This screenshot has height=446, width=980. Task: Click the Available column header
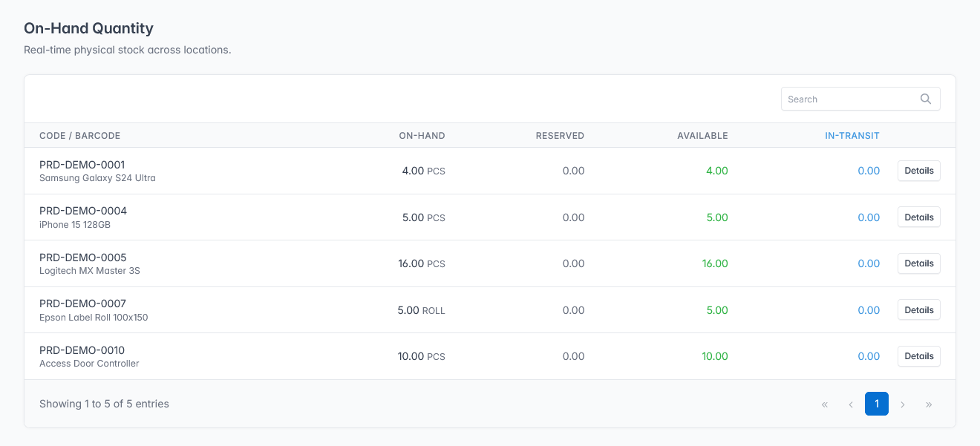(702, 136)
